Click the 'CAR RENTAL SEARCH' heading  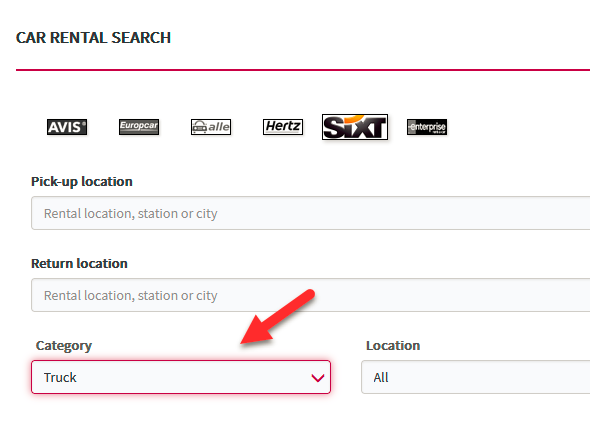point(93,38)
